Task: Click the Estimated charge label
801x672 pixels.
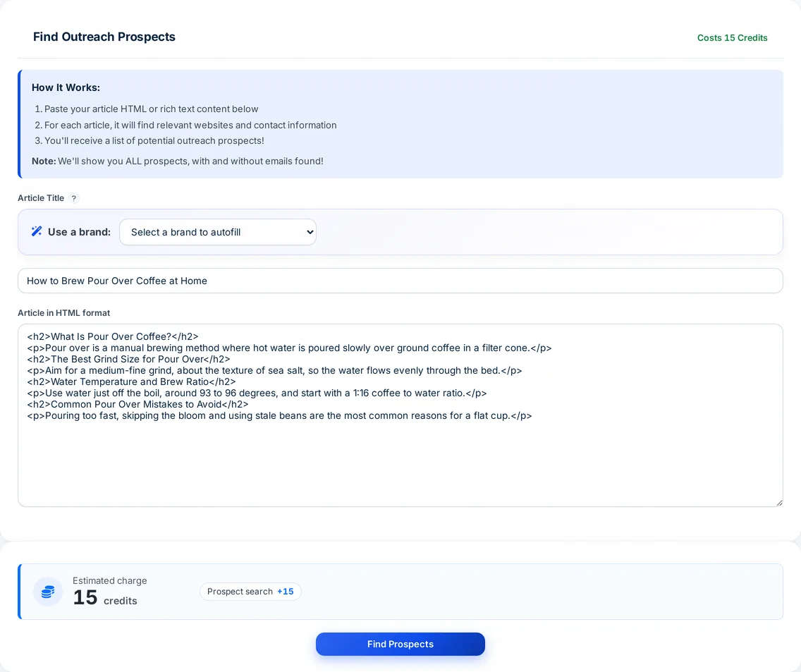Action: (x=110, y=580)
